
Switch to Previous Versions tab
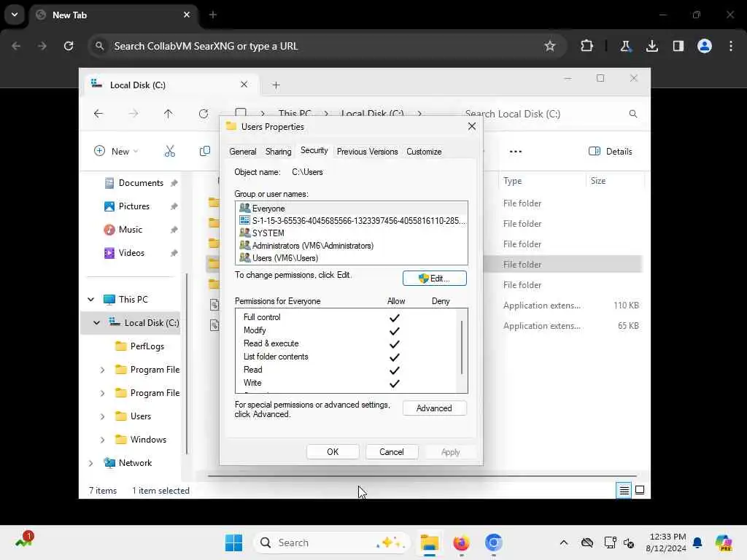coord(367,152)
